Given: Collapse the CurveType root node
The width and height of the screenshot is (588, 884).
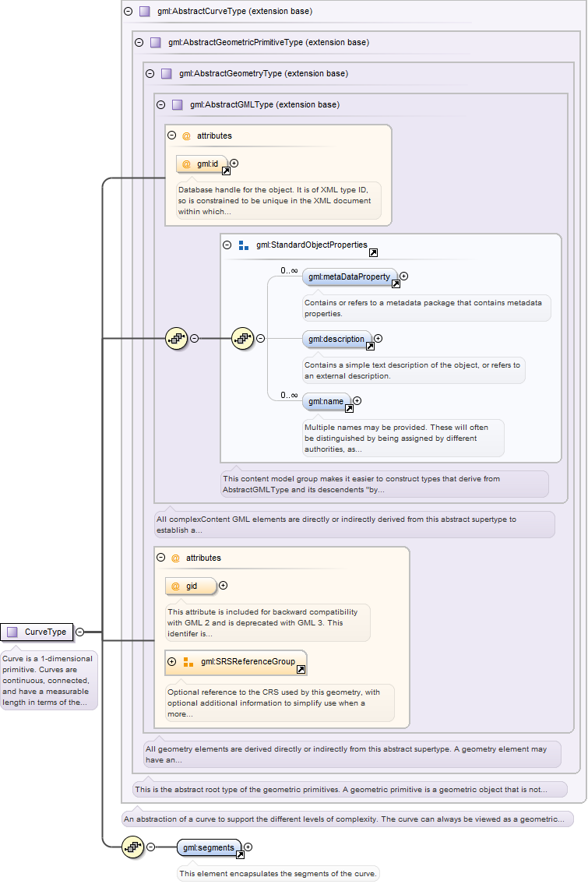Looking at the screenshot, I should point(80,632).
